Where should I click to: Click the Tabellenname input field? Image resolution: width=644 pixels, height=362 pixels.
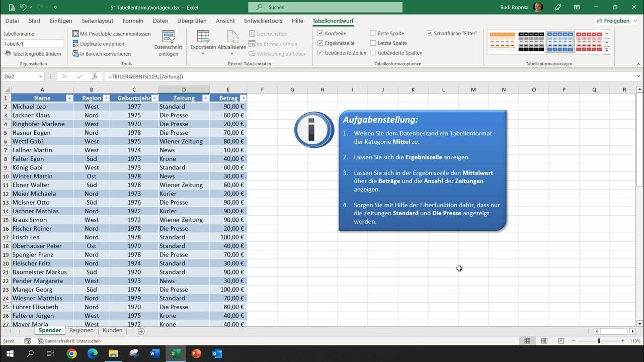(33, 44)
